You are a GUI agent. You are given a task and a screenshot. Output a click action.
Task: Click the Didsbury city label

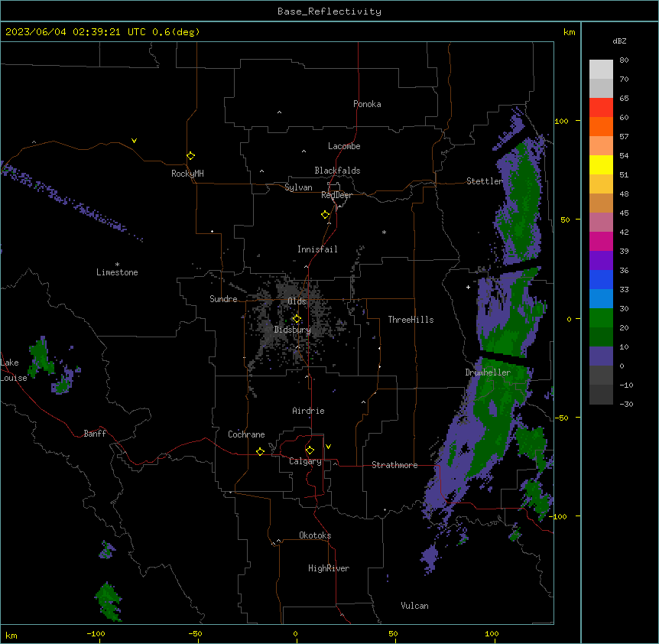tap(293, 330)
